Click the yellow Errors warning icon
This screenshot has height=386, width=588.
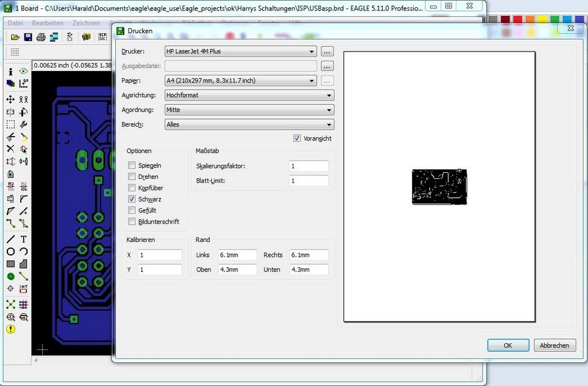pos(10,329)
